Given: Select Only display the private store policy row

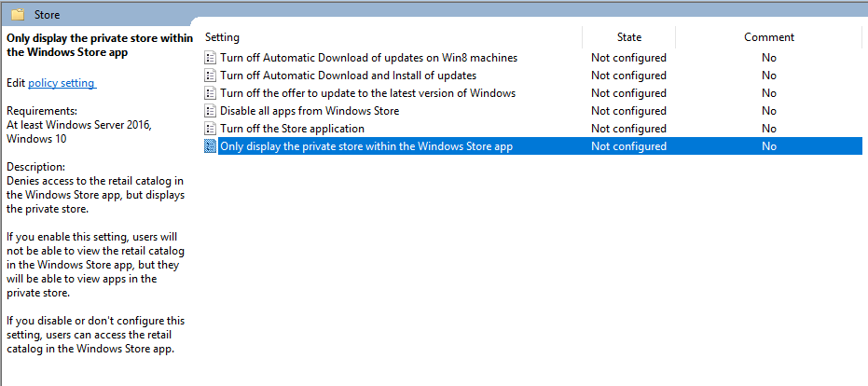Looking at the screenshot, I should tap(365, 146).
